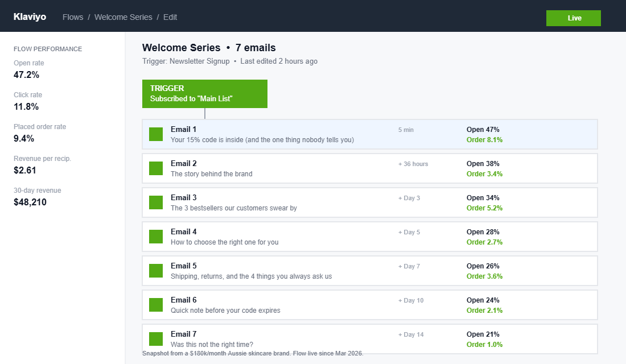Click the sidebar Open rate value 47.2%
Image resolution: width=626 pixels, height=364 pixels.
26,75
